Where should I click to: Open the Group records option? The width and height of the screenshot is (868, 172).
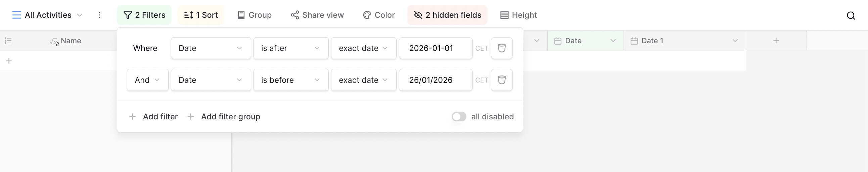click(x=255, y=15)
